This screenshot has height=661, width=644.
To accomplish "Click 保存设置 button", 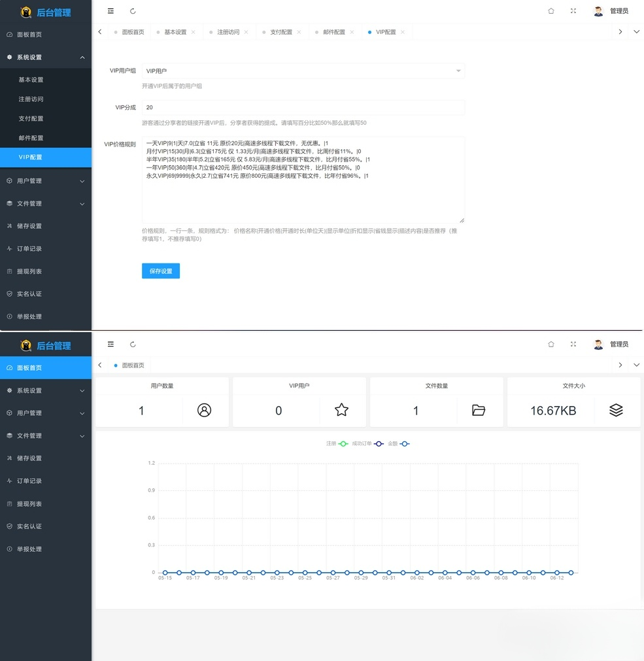I will pyautogui.click(x=161, y=271).
